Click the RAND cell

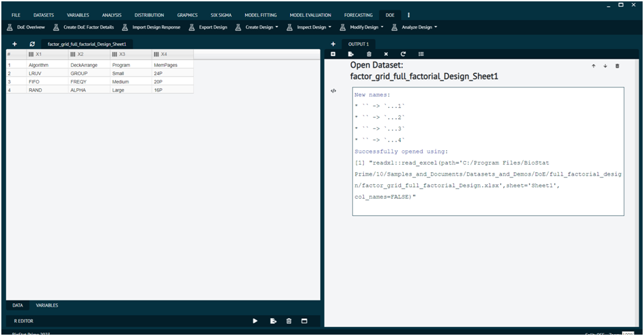(47, 90)
